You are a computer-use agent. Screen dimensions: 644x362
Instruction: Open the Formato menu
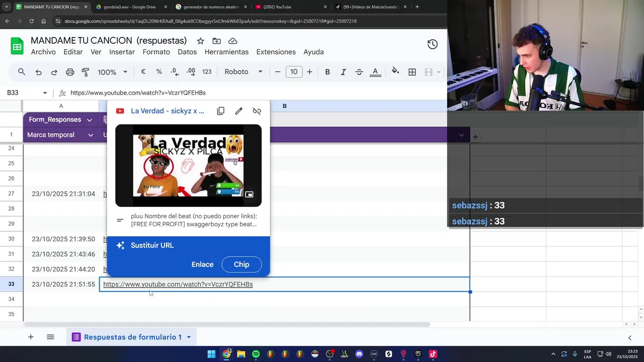coord(156,52)
